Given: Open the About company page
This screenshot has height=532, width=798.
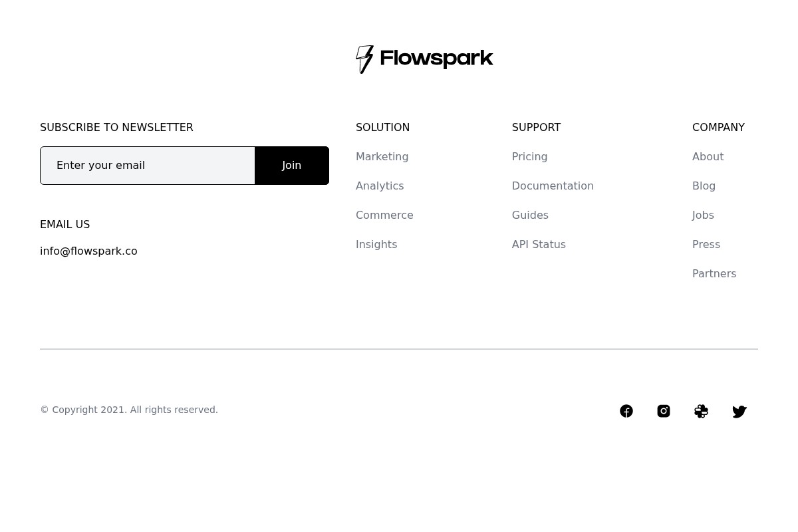Looking at the screenshot, I should [x=708, y=156].
